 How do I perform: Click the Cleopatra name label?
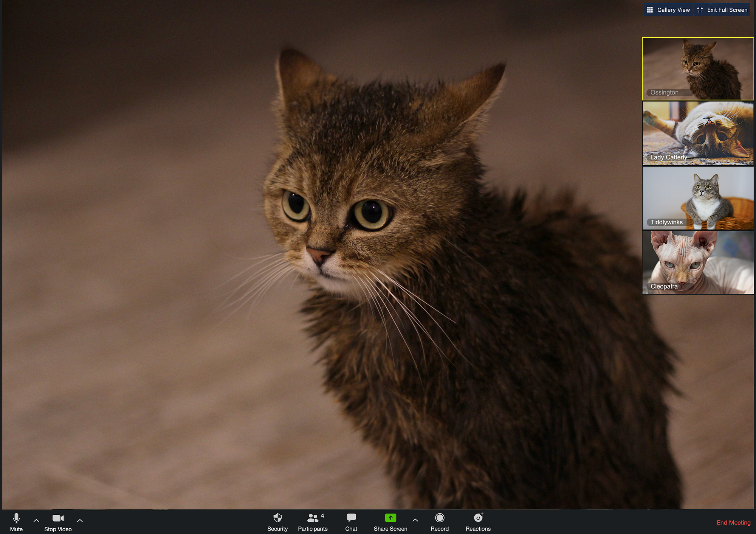[664, 286]
